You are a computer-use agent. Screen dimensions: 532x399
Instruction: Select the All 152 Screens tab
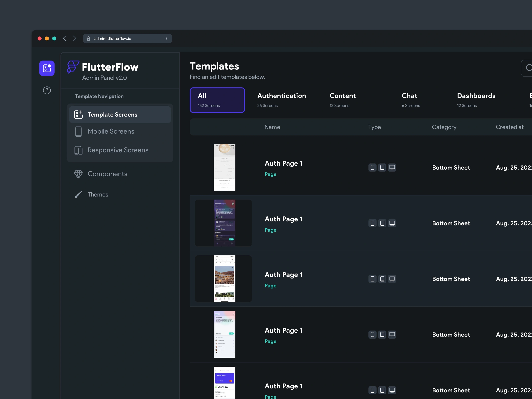pos(217,100)
